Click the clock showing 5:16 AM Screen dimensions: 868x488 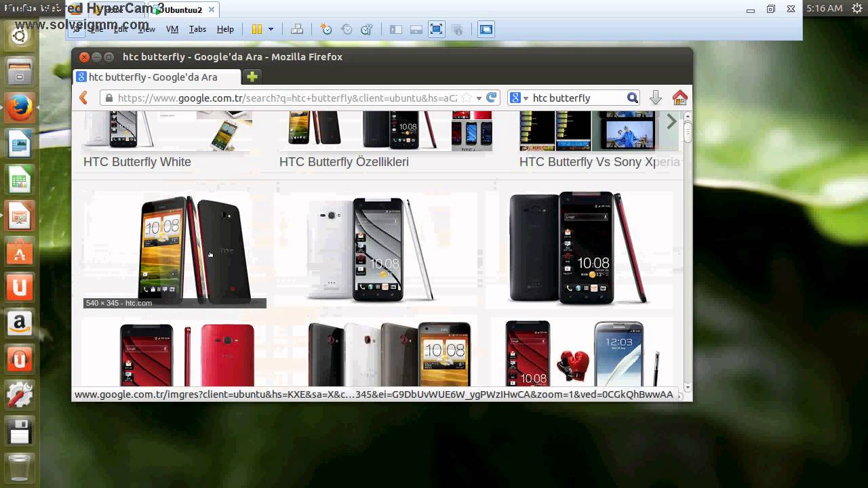pyautogui.click(x=824, y=8)
